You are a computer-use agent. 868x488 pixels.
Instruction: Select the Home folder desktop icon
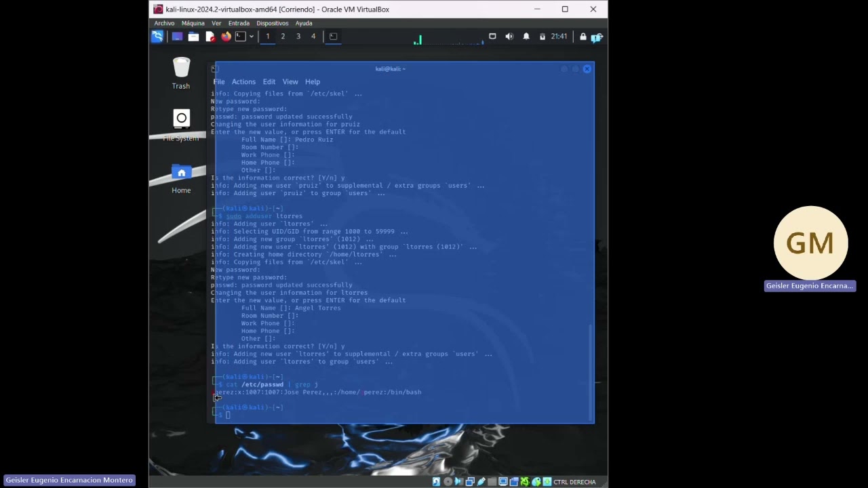[181, 178]
